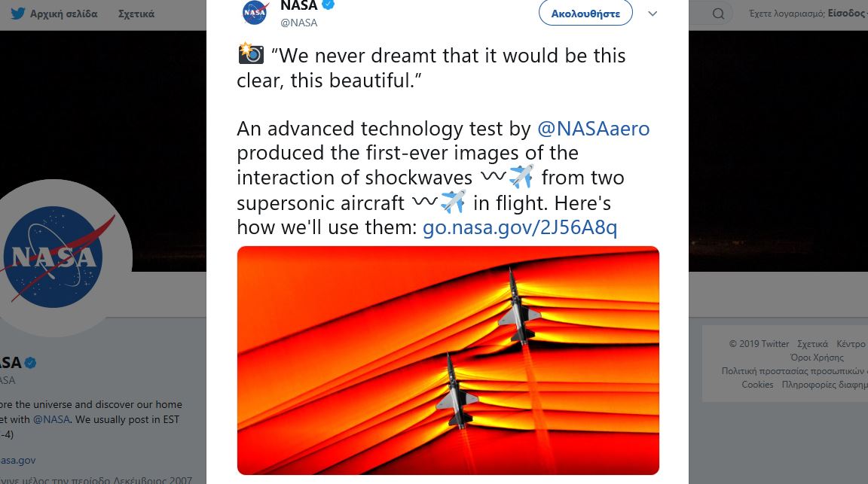Click the Twitter bird logo
This screenshot has height=484, width=868.
tap(17, 13)
